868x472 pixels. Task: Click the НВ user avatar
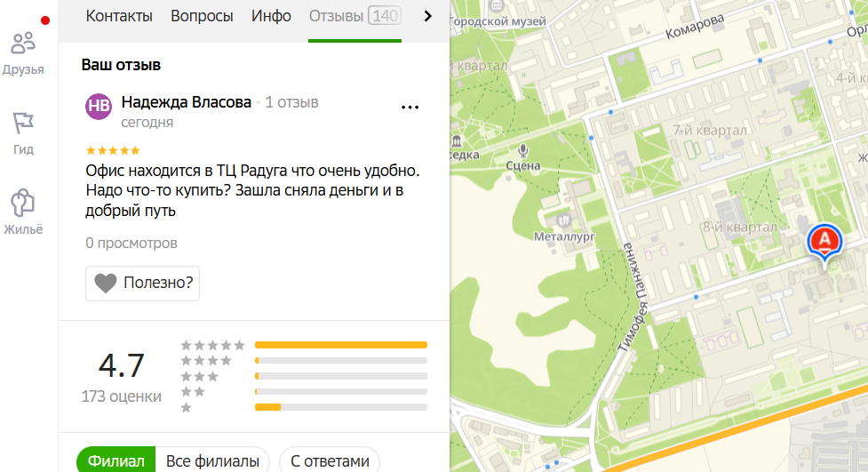tap(99, 107)
